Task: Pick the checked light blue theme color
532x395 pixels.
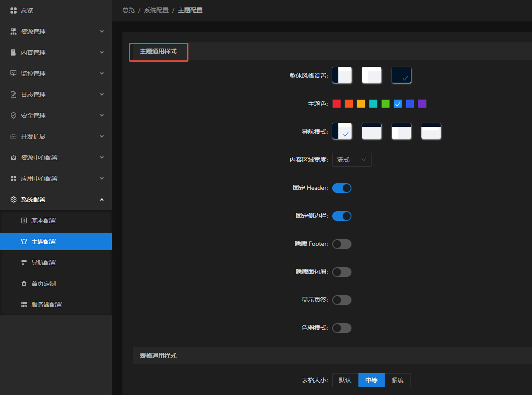Action: 398,104
